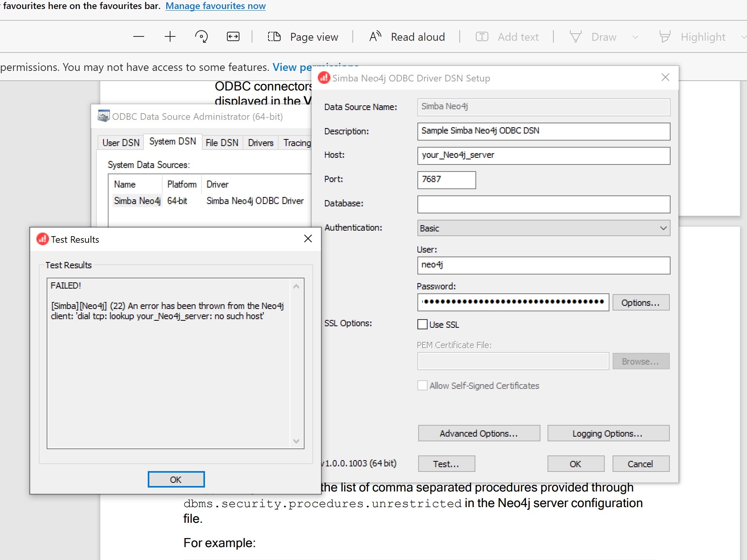747x560 pixels.
Task: Open Advanced Options...
Action: click(x=479, y=433)
